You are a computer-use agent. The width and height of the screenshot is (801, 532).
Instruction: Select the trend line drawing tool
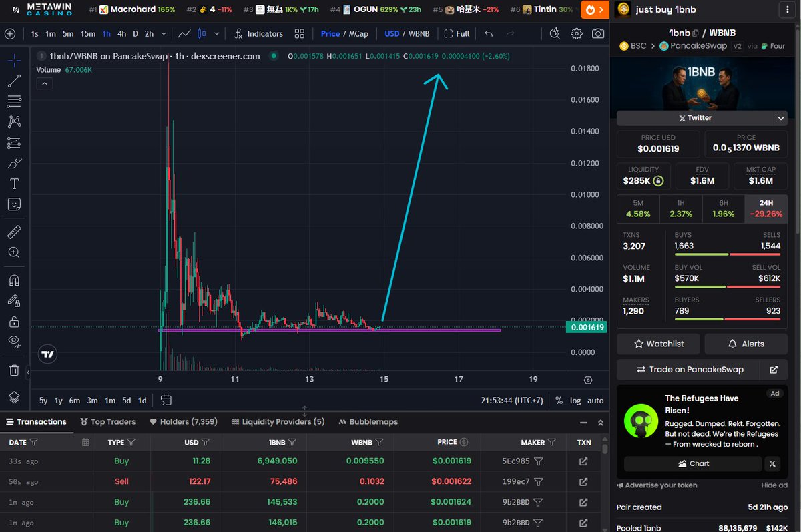click(14, 81)
